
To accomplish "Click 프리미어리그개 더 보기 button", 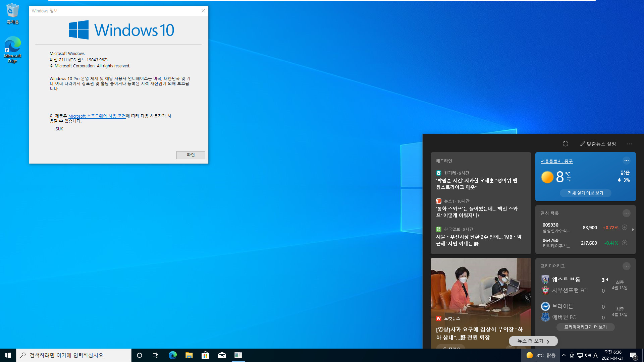I will [585, 327].
